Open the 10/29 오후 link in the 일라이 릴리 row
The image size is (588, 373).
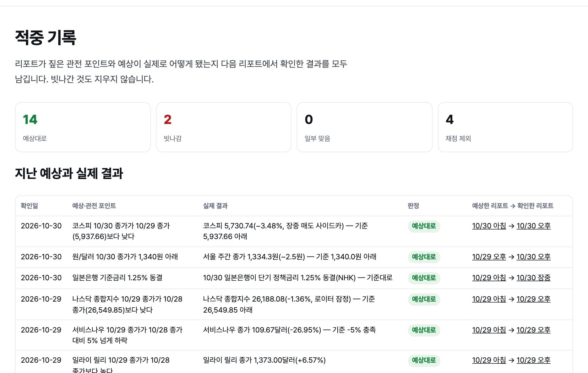(533, 360)
